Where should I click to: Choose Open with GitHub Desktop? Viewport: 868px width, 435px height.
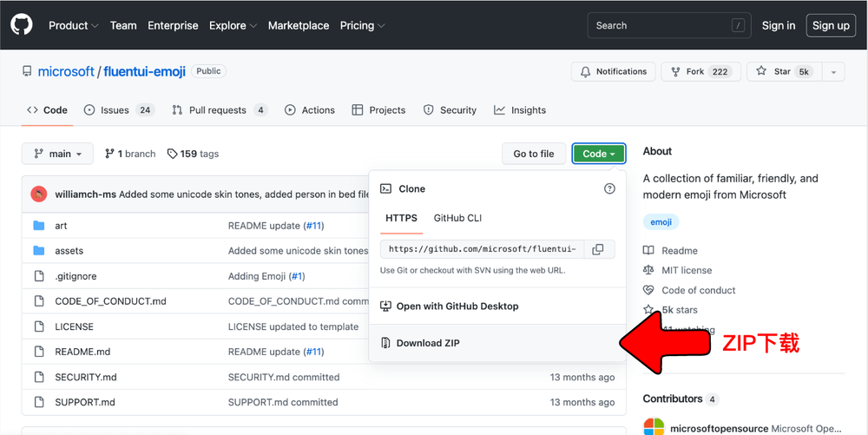[x=497, y=306]
